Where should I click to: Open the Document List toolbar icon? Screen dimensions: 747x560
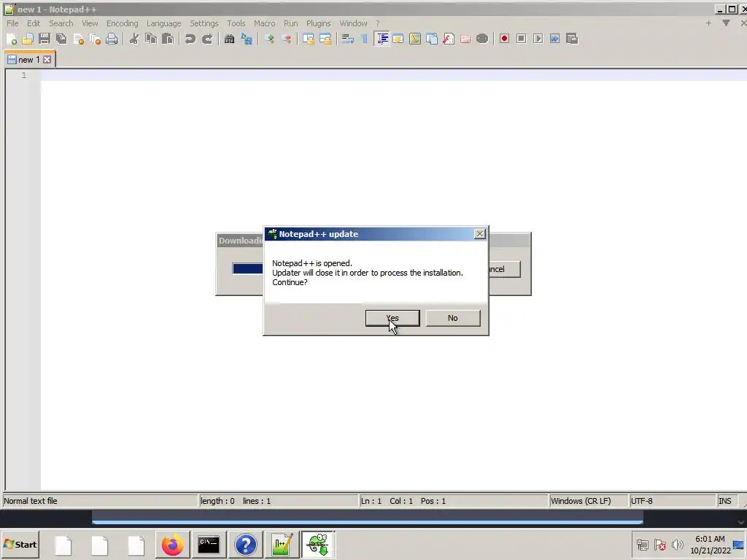[x=432, y=39]
